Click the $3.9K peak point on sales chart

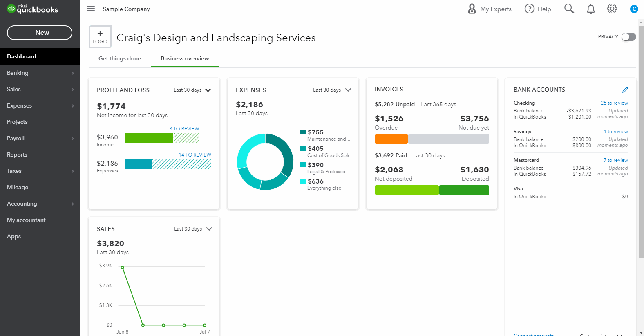pos(122,267)
